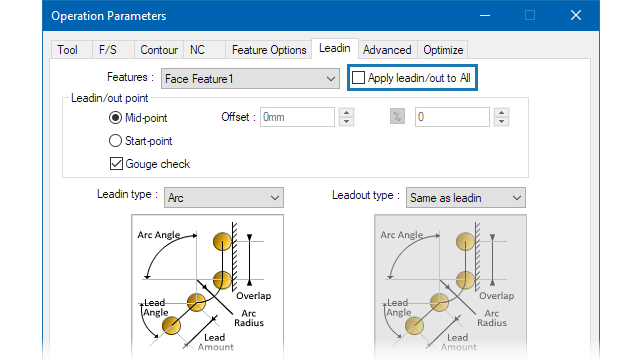Click the Leadin arc diagram preview

(207, 286)
